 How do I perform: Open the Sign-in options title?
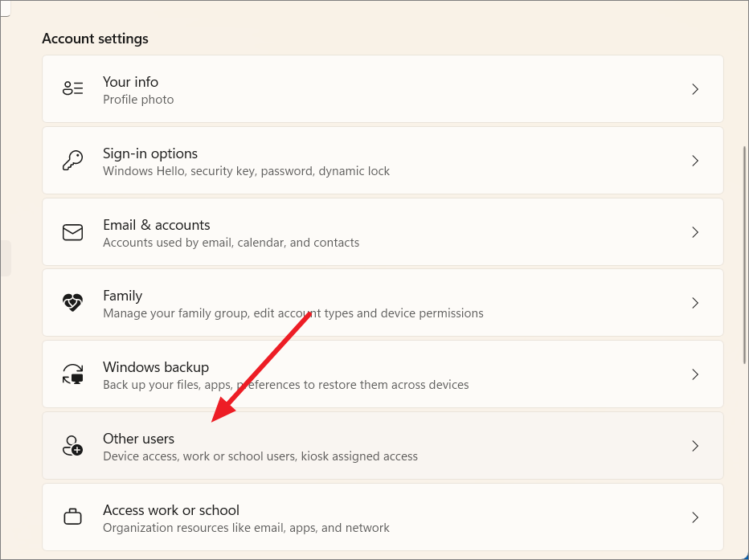pyautogui.click(x=150, y=153)
